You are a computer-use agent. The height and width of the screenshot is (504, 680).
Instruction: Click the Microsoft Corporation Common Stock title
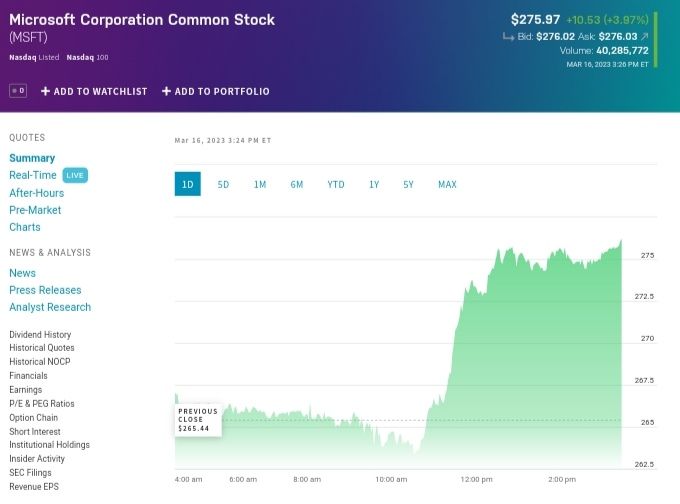(142, 20)
